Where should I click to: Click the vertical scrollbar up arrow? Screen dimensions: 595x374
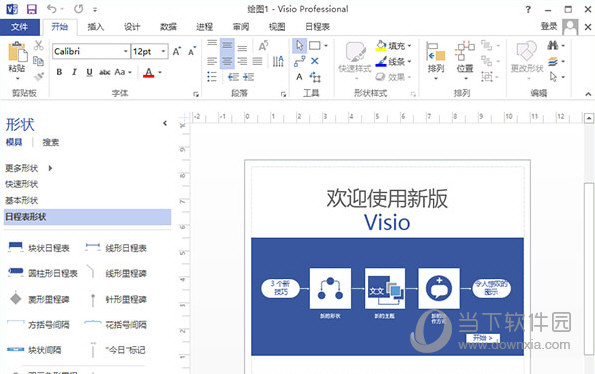(589, 118)
